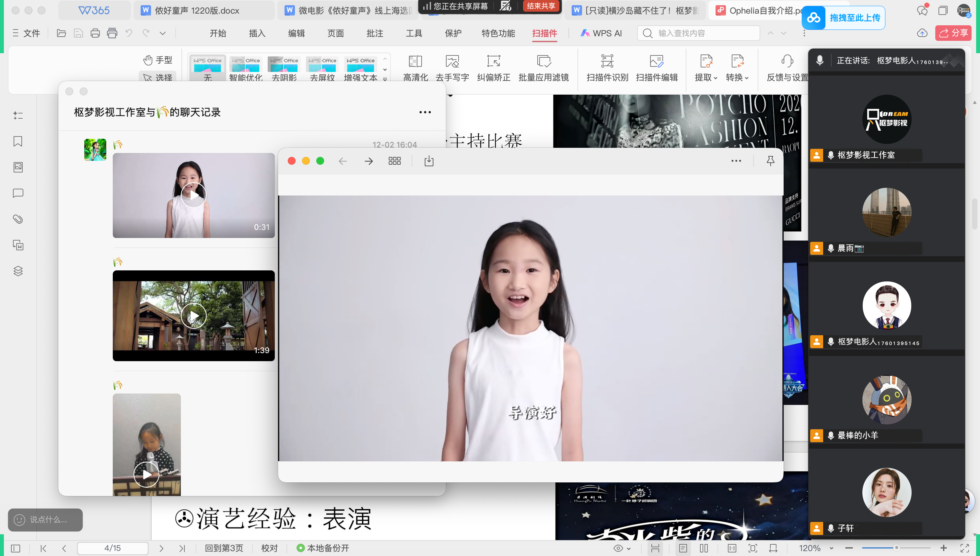Select the 去手写字 handwriting removal tool

pos(452,62)
